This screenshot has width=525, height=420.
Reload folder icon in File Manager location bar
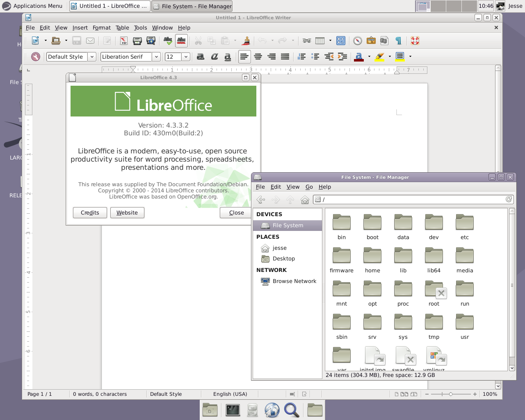click(509, 199)
